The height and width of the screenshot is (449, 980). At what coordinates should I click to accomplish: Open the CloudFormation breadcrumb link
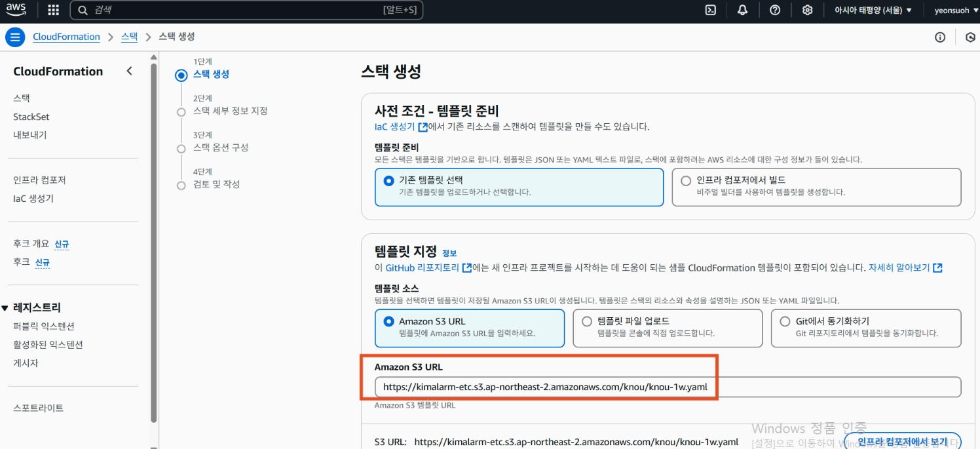point(66,37)
